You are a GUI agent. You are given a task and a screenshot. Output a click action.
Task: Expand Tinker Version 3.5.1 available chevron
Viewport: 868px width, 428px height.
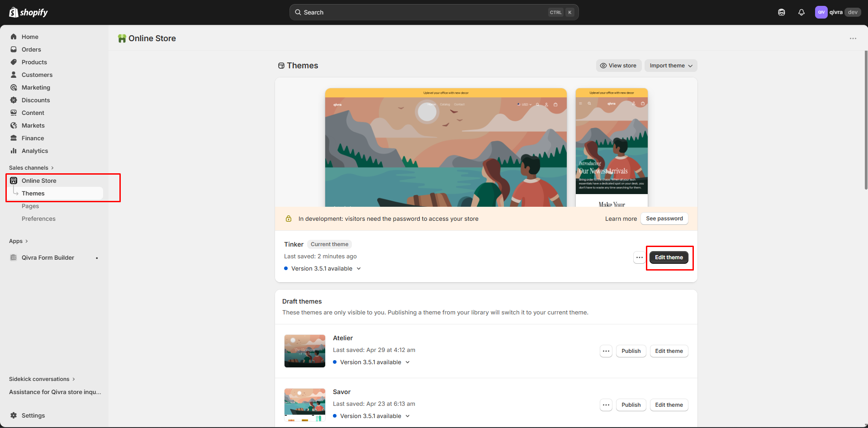(x=359, y=268)
